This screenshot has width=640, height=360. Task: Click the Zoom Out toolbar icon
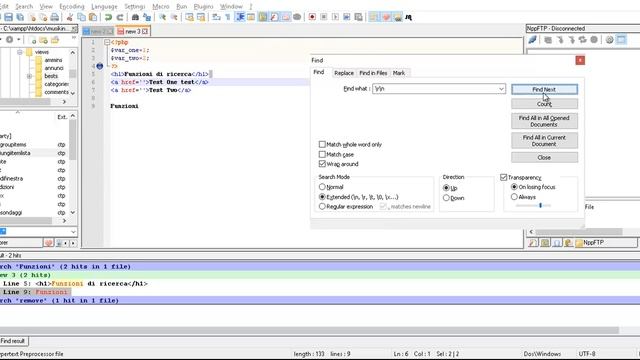(x=174, y=17)
